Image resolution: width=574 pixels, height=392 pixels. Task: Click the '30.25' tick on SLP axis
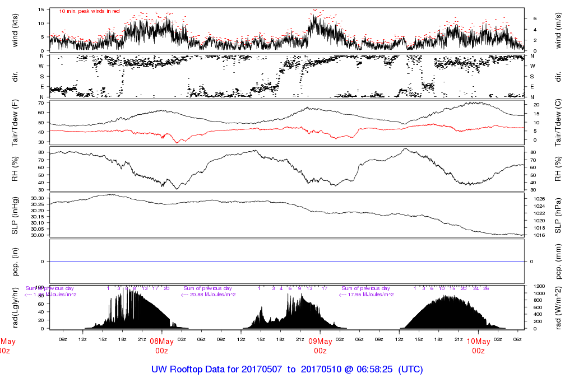tap(38, 204)
